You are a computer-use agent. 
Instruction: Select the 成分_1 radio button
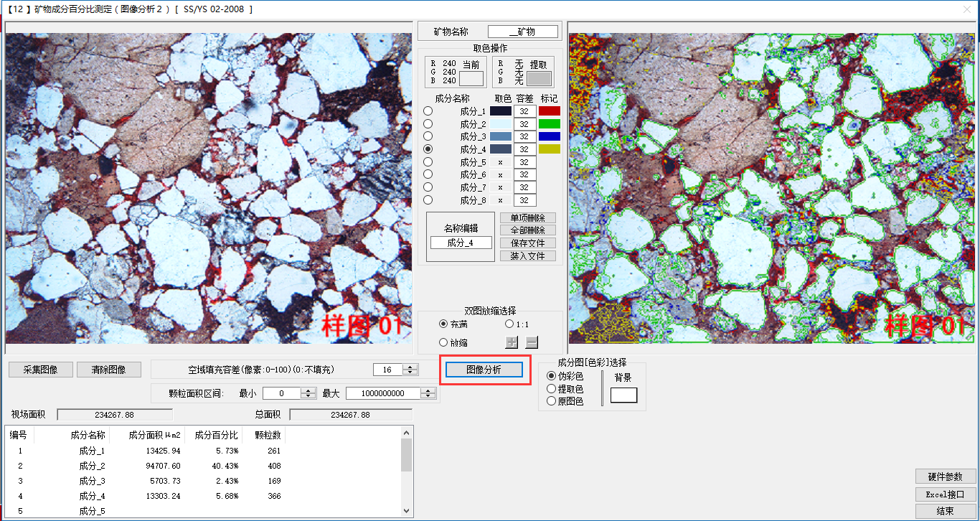pyautogui.click(x=428, y=111)
